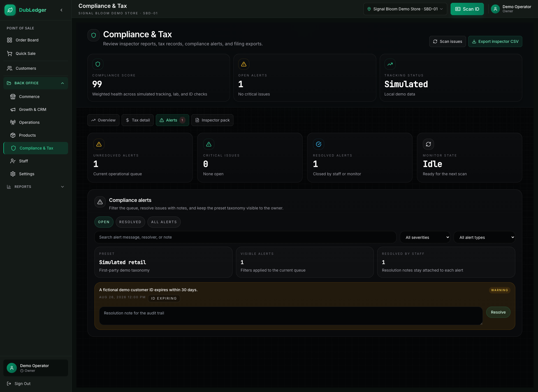Collapse the Back Office section
Viewport: 538px width, 392px height.
36,83
